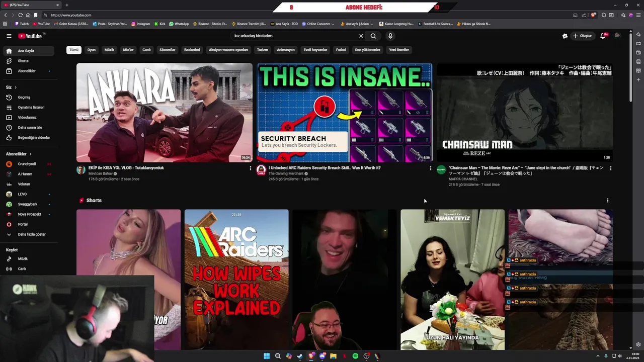The height and width of the screenshot is (362, 644).
Task: Select the Basketbol filter chip
Action: coord(192,50)
